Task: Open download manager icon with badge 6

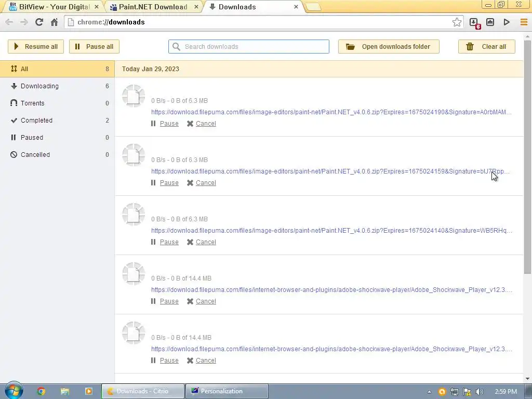Action: (474, 22)
